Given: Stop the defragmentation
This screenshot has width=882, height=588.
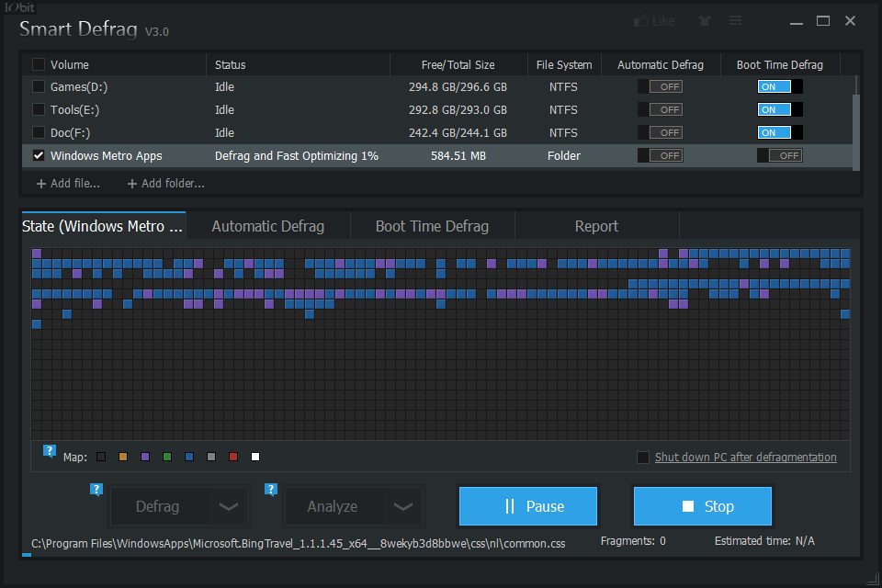Looking at the screenshot, I should [703, 506].
